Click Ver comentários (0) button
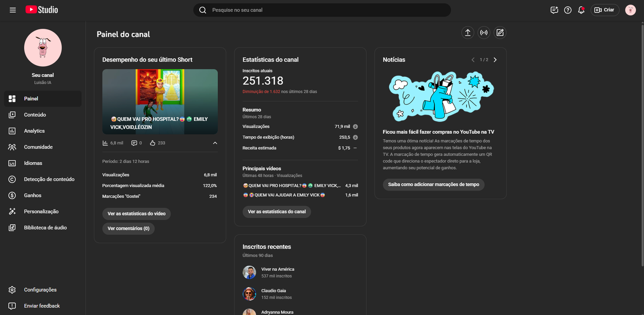The height and width of the screenshot is (315, 644). pyautogui.click(x=128, y=228)
